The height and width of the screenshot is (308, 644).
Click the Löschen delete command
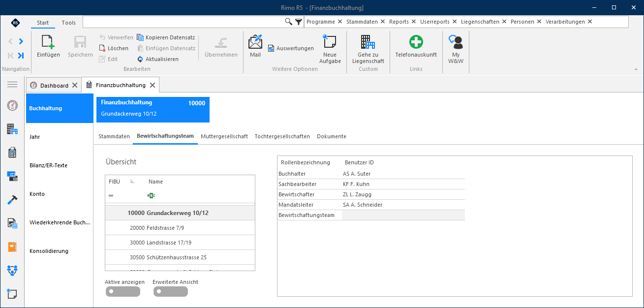point(114,48)
